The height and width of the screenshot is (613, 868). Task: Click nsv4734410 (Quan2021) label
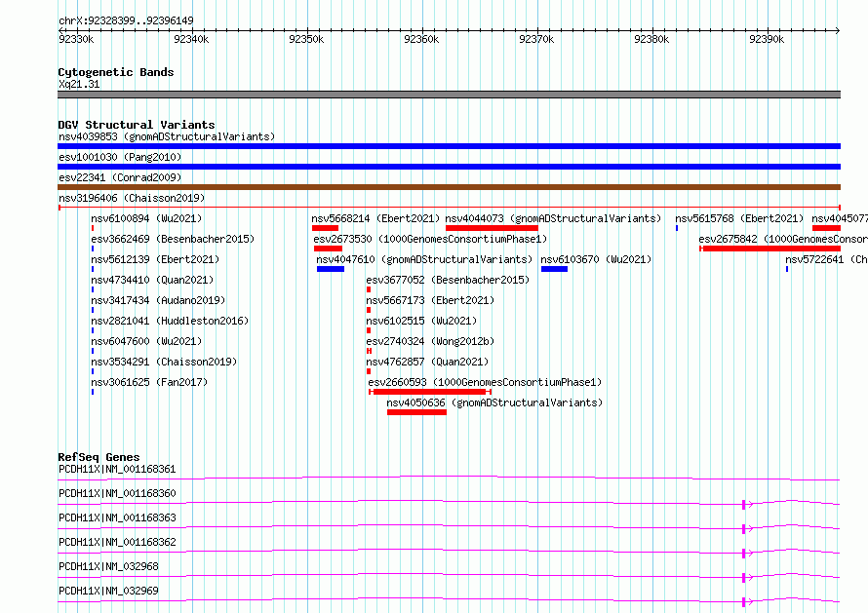[152, 280]
